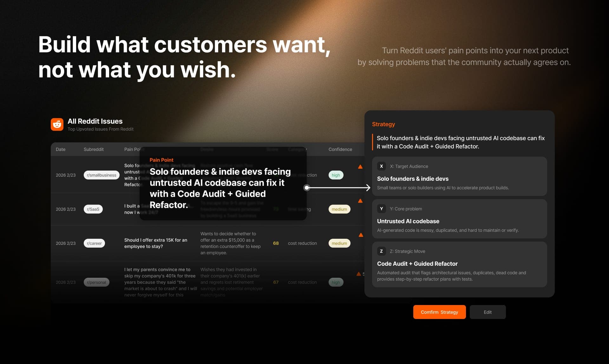Viewport: 609px width, 364px height.
Task: Click the Confidence column header
Action: [x=340, y=149]
